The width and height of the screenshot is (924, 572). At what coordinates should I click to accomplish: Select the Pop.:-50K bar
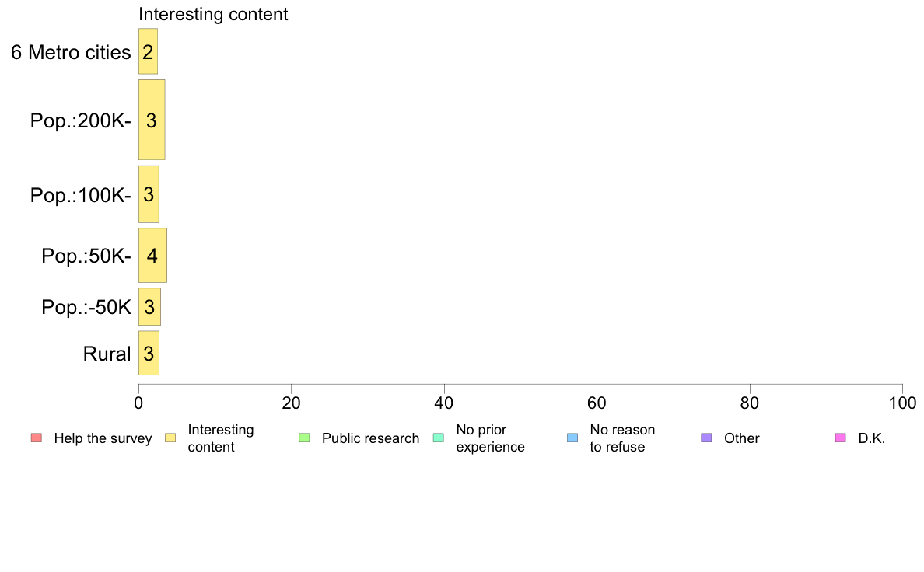(x=149, y=306)
